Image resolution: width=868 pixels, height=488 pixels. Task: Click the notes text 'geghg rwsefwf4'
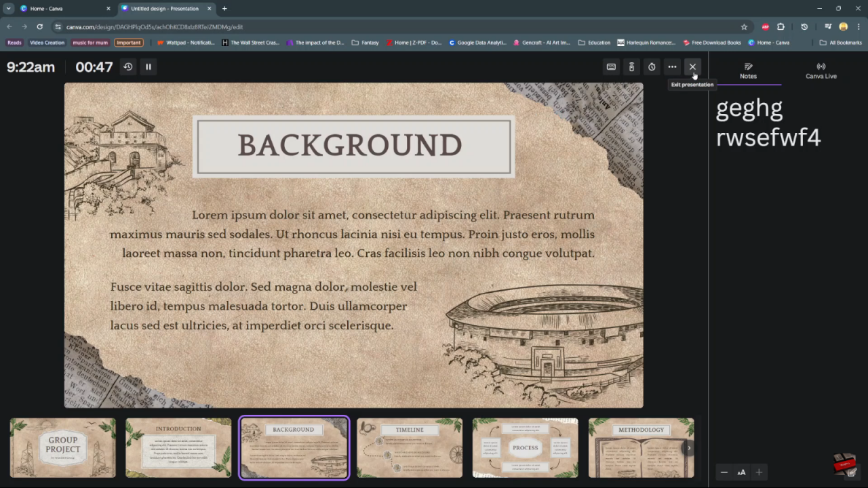pos(768,122)
